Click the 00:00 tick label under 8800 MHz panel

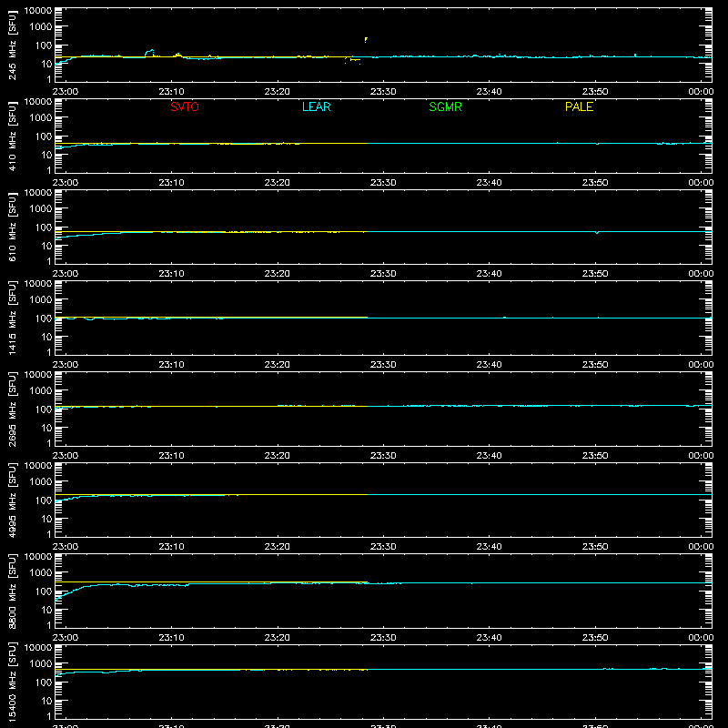point(701,638)
